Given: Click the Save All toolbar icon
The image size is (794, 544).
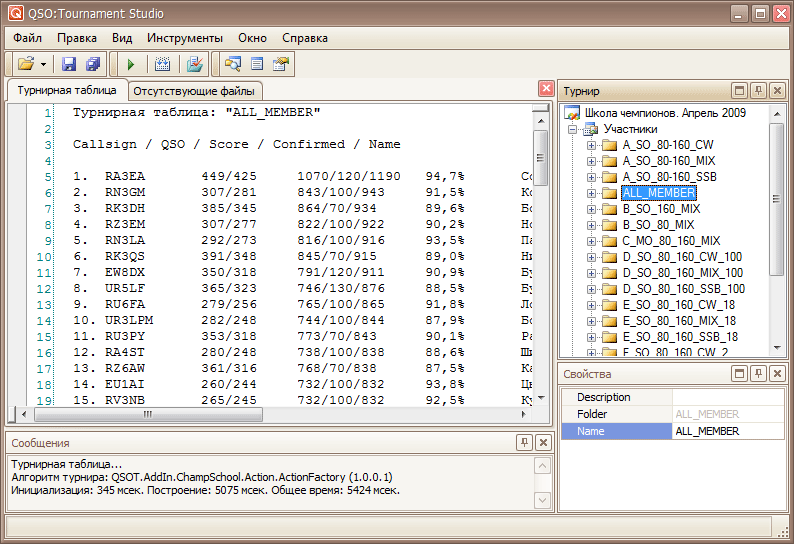Looking at the screenshot, I should (92, 64).
